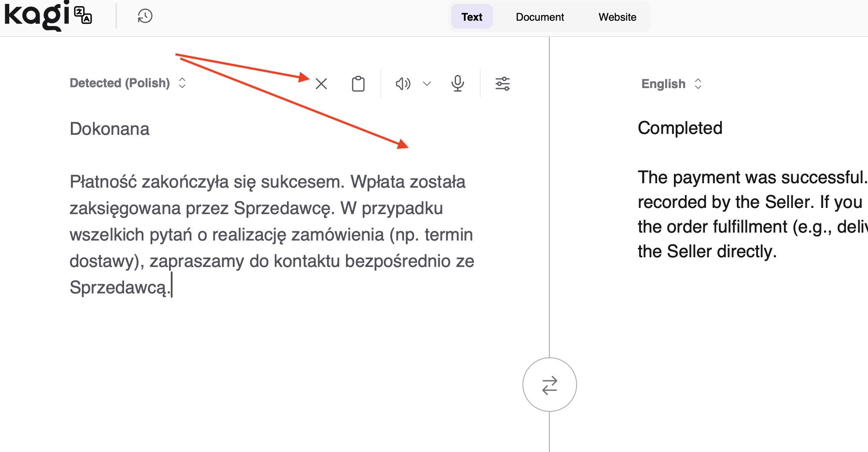Screen dimensions: 868x452
Task: Open translation settings sliders icon
Action: point(502,84)
